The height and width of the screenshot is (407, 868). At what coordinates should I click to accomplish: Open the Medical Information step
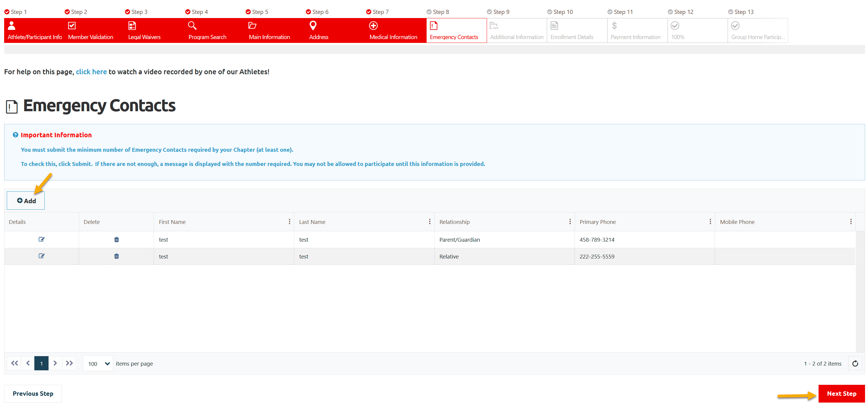(396, 30)
